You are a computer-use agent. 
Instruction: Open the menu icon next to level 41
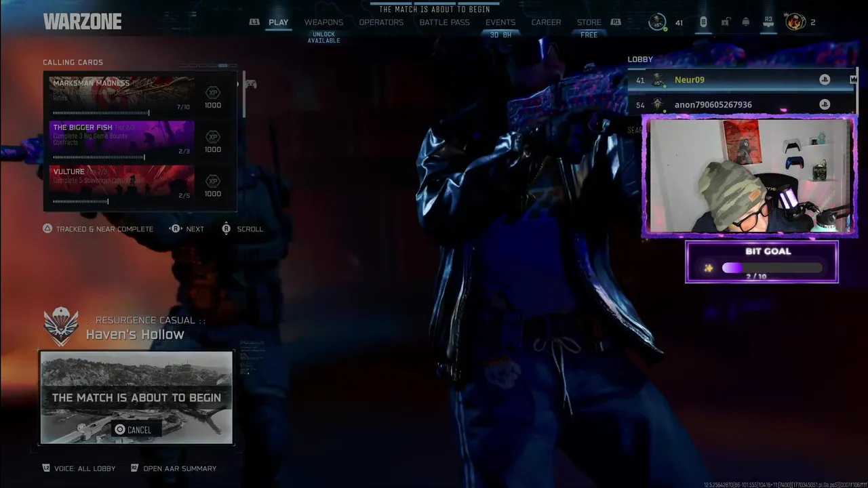pos(703,22)
